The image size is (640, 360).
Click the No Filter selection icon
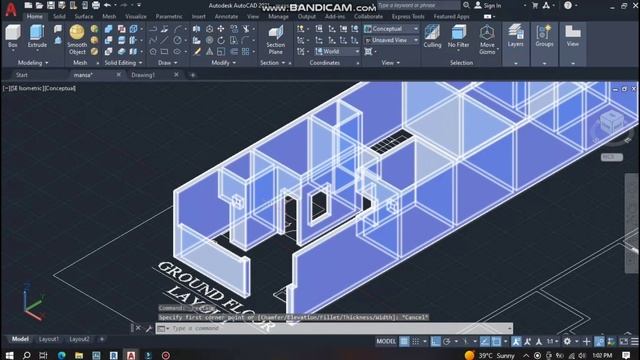pyautogui.click(x=458, y=36)
